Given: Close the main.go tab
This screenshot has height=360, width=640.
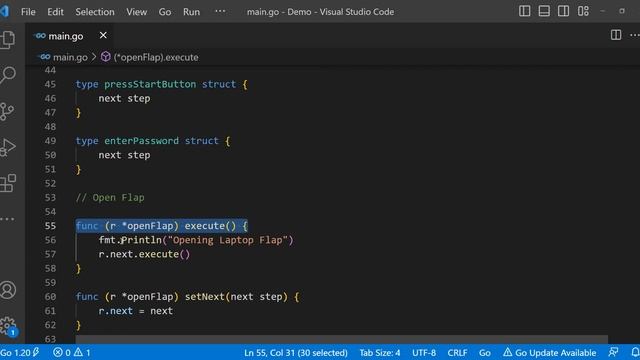Looking at the screenshot, I should [103, 36].
